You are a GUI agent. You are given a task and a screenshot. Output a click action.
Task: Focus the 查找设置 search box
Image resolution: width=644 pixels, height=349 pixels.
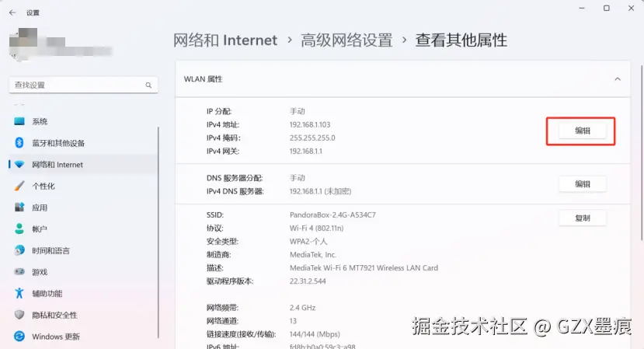click(x=83, y=85)
